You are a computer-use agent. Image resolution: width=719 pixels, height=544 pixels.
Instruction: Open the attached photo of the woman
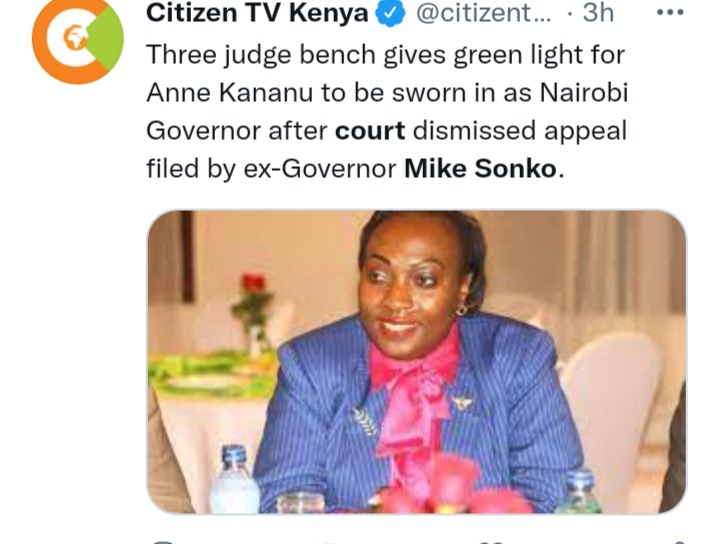click(416, 362)
